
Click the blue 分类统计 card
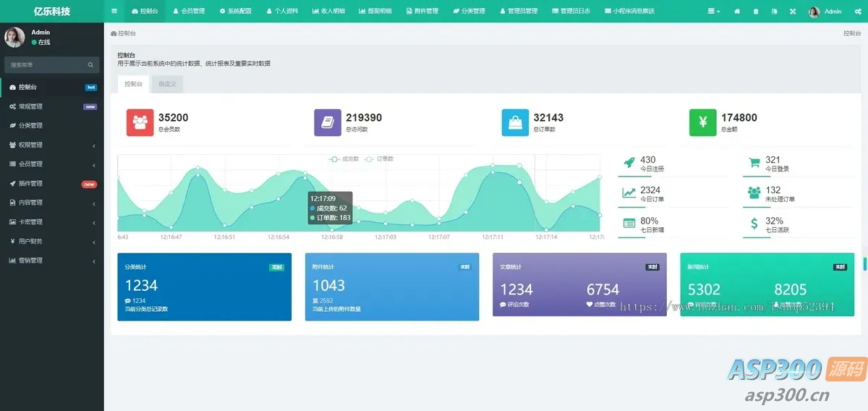coord(205,287)
